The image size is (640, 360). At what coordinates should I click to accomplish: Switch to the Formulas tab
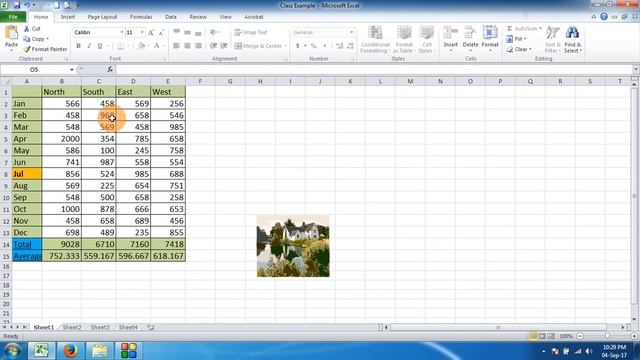[141, 17]
